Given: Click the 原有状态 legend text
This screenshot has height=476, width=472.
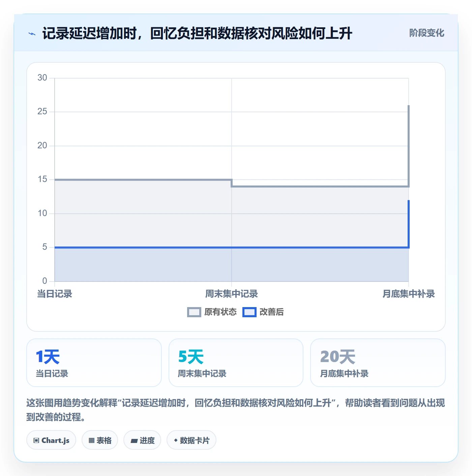Looking at the screenshot, I should pyautogui.click(x=220, y=312).
